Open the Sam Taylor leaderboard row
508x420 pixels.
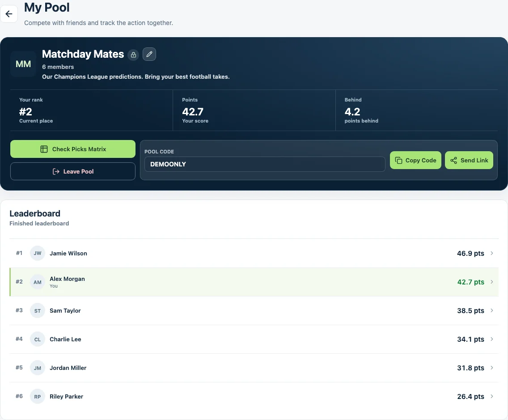[x=254, y=310]
